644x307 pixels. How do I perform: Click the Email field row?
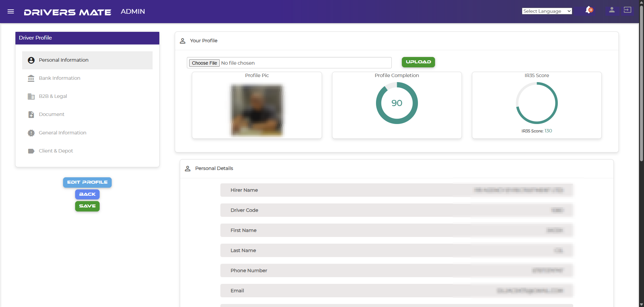pyautogui.click(x=397, y=291)
